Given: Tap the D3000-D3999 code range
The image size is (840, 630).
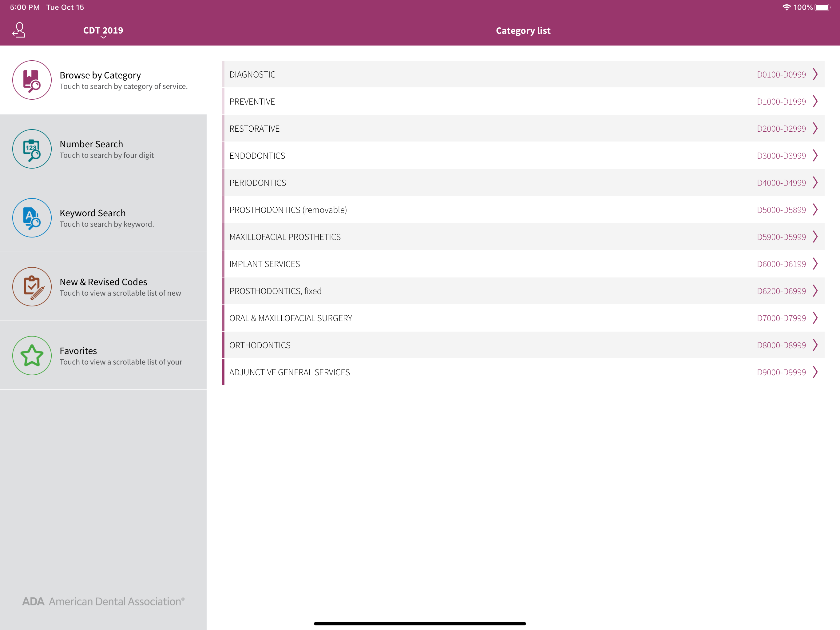Looking at the screenshot, I should 781,156.
